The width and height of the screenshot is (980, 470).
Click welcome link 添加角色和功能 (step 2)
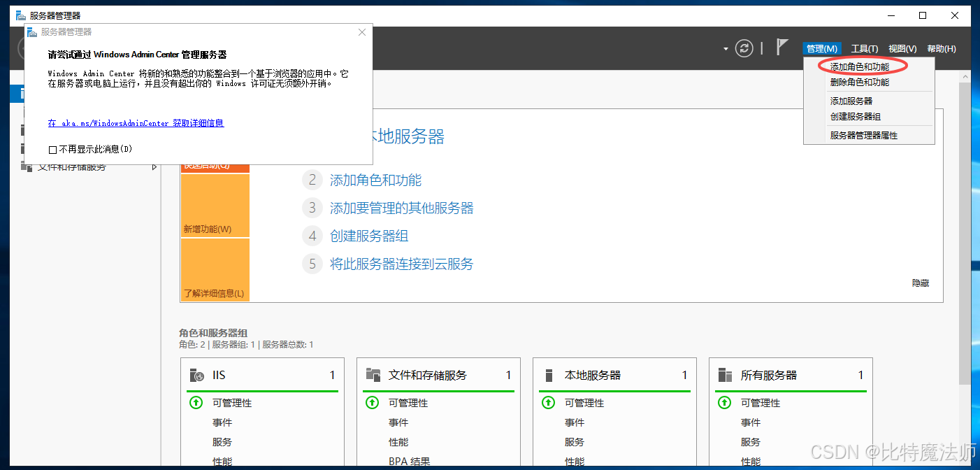375,180
